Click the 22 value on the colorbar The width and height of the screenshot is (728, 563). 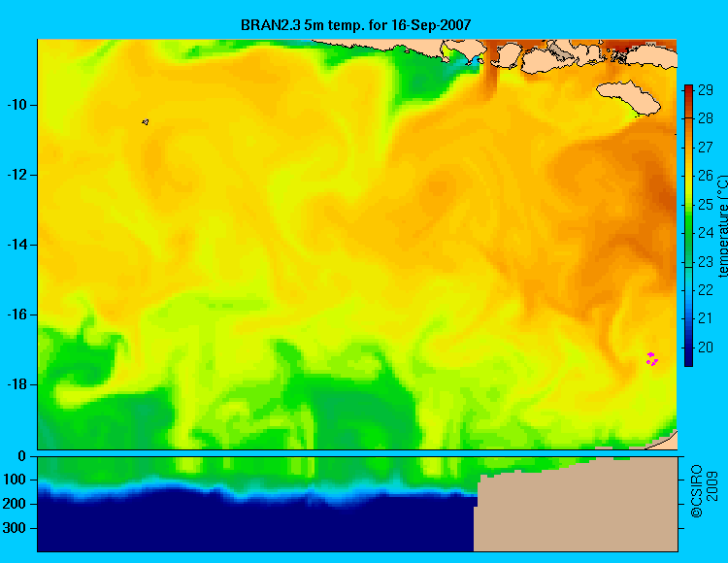(706, 290)
